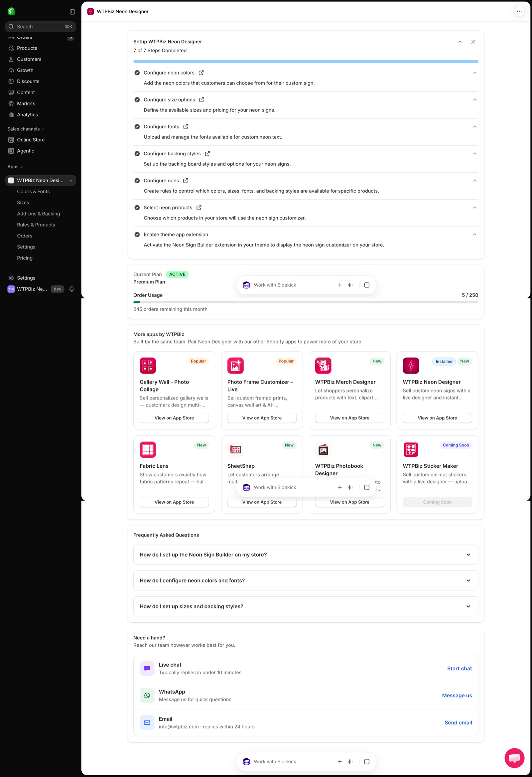Click Send email link
This screenshot has width=532, height=777.
(458, 722)
